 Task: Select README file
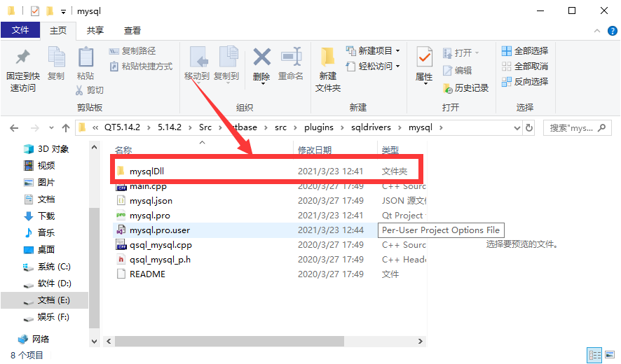(x=147, y=274)
